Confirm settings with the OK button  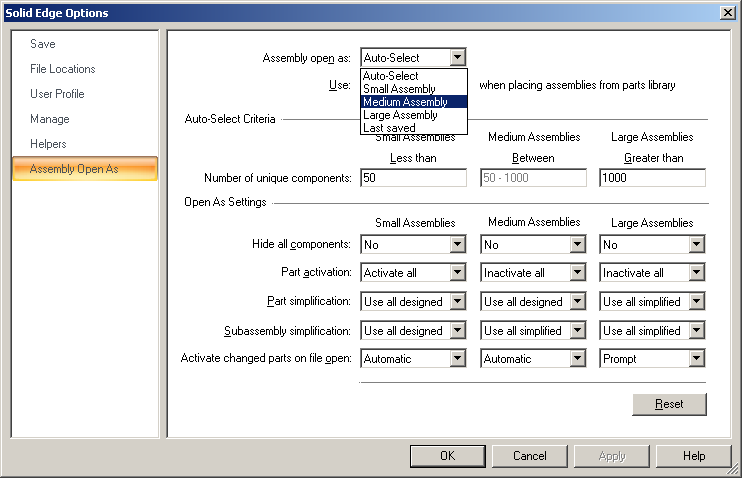[x=448, y=456]
